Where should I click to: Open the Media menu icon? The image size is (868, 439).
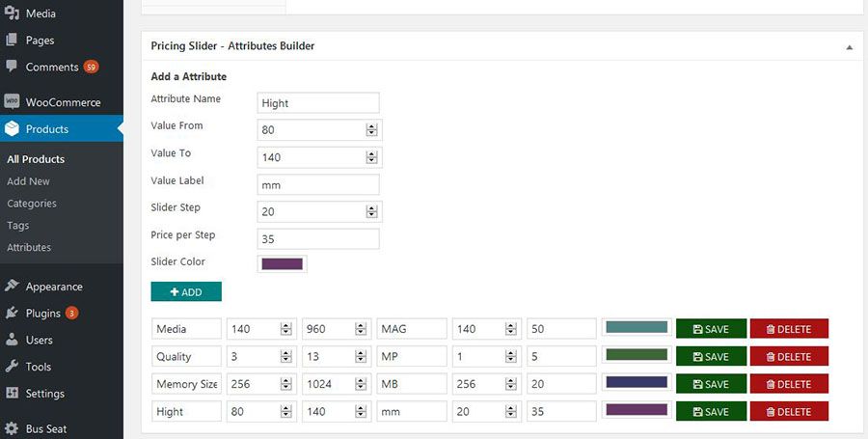coord(13,14)
